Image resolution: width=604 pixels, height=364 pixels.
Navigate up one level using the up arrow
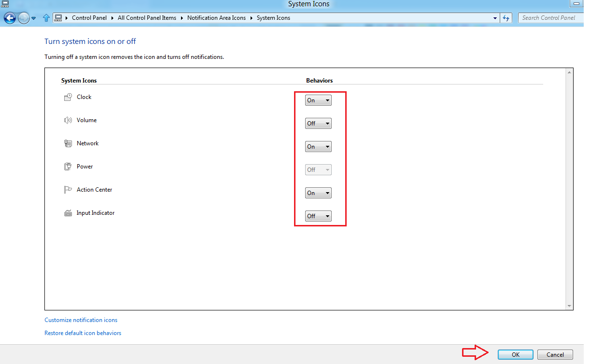pos(46,18)
